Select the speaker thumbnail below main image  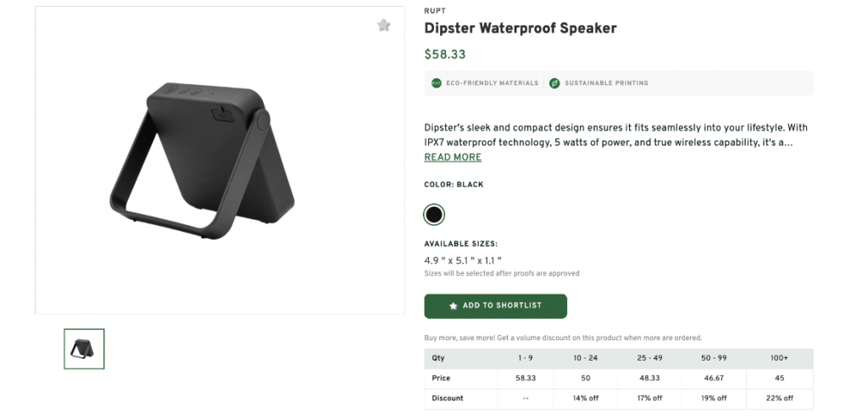coord(84,349)
